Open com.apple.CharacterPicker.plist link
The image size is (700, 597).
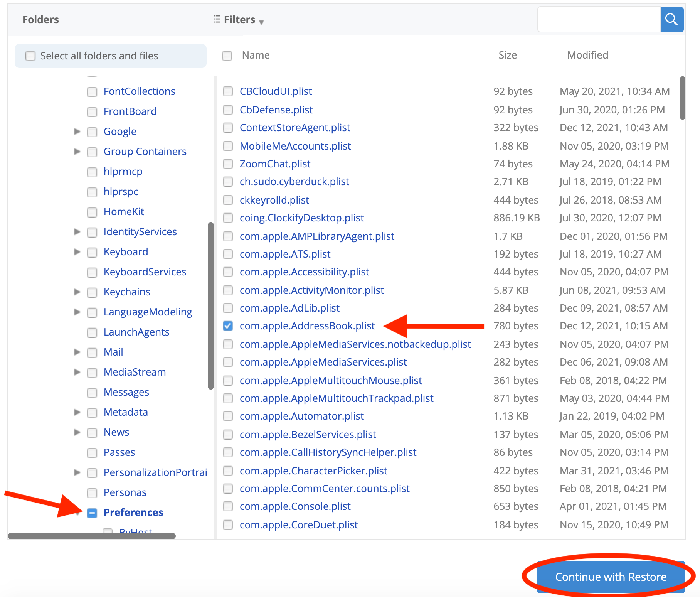(313, 471)
